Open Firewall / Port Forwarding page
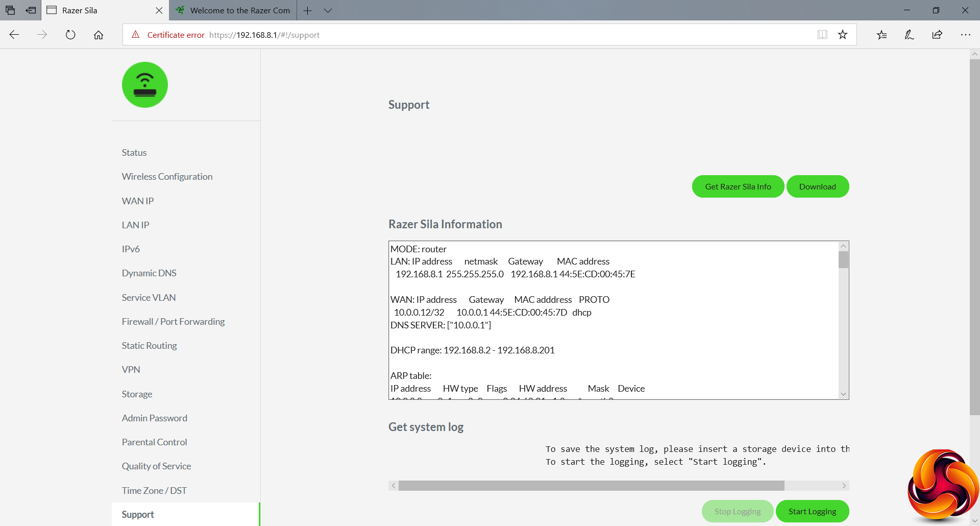Image resolution: width=980 pixels, height=526 pixels. point(173,322)
